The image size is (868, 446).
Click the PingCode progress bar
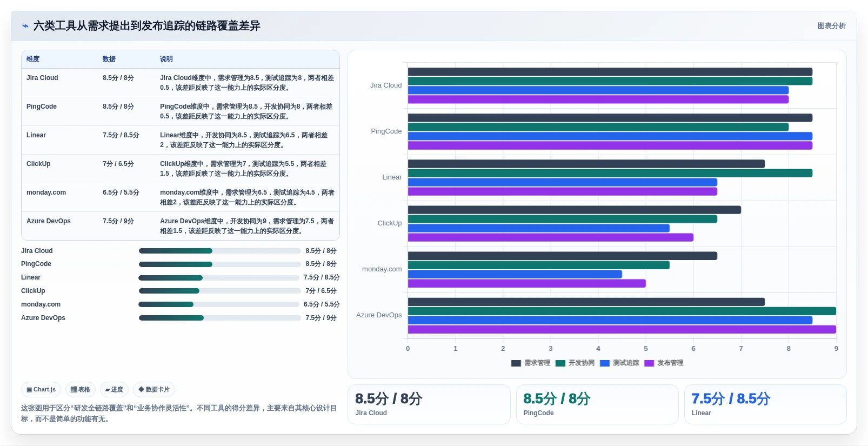[x=219, y=264]
